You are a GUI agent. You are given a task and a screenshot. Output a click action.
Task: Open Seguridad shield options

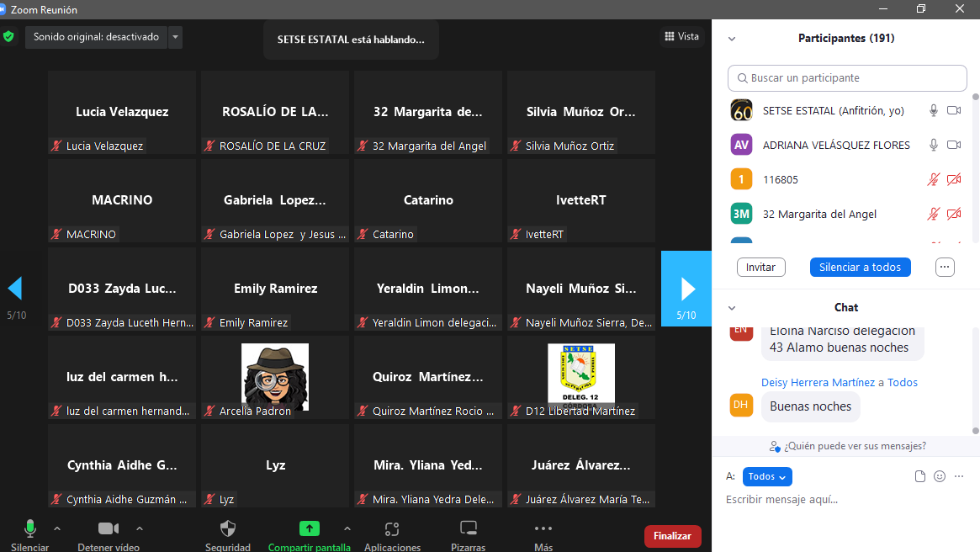pos(227,536)
